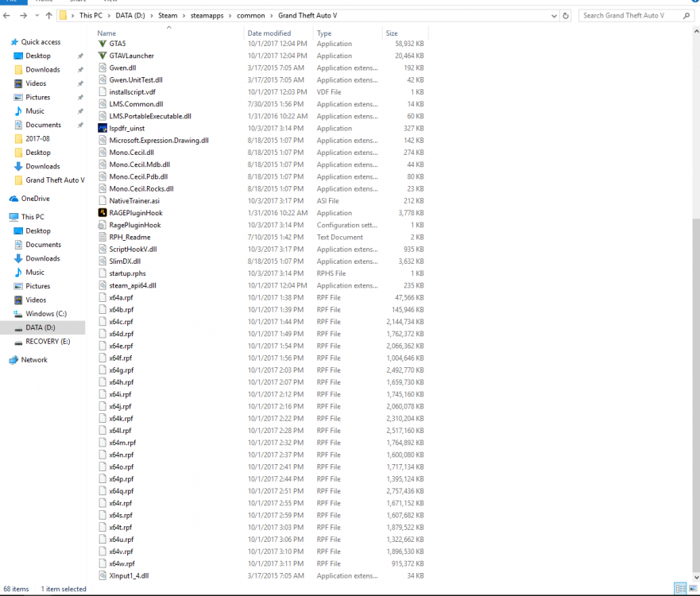Navigate to common in the address breadcrumb
The image size is (700, 596).
[x=251, y=16]
